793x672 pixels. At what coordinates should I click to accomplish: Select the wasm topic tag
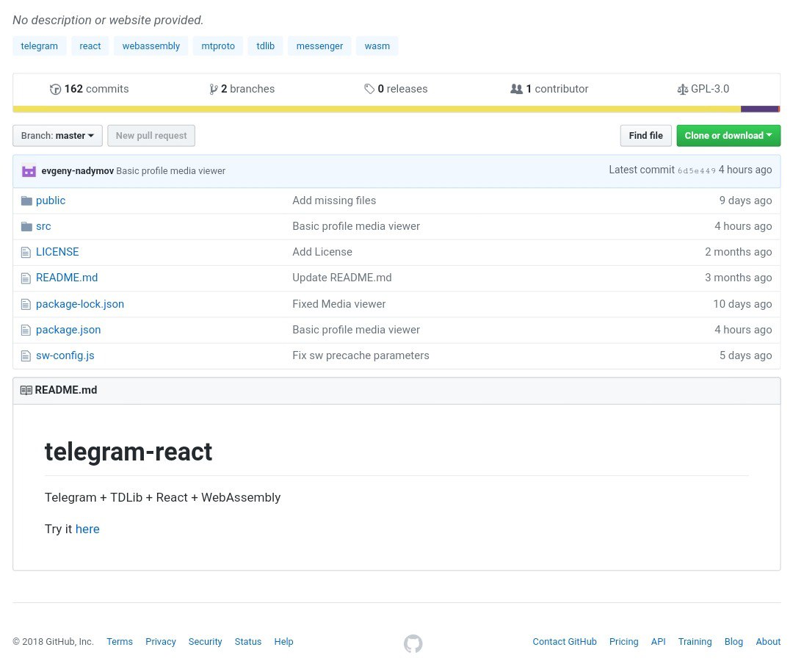click(377, 46)
